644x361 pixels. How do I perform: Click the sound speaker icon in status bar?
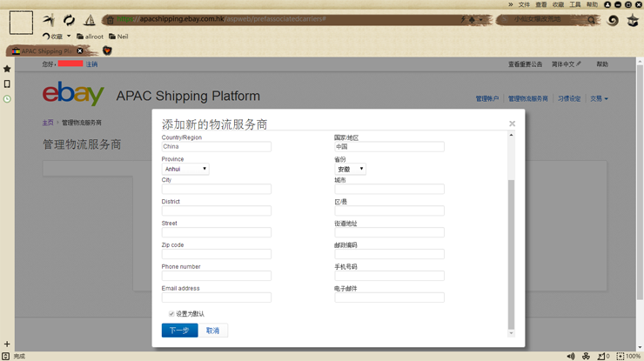click(571, 356)
